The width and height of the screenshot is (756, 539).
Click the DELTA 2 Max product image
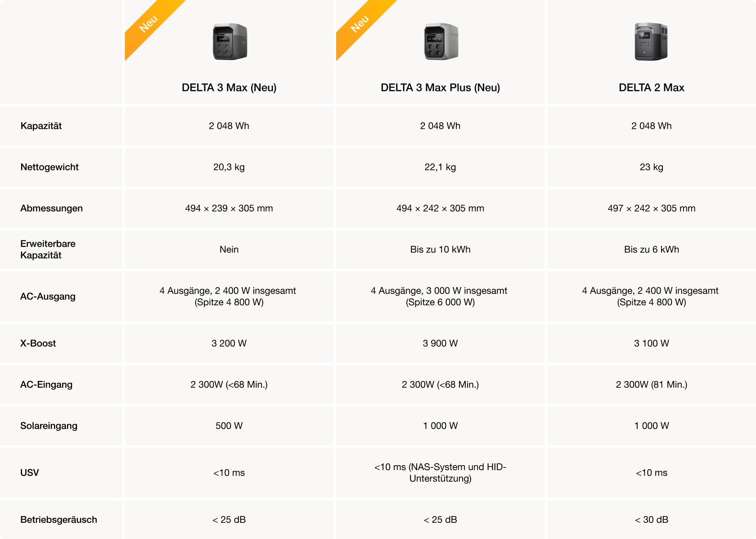coord(651,42)
